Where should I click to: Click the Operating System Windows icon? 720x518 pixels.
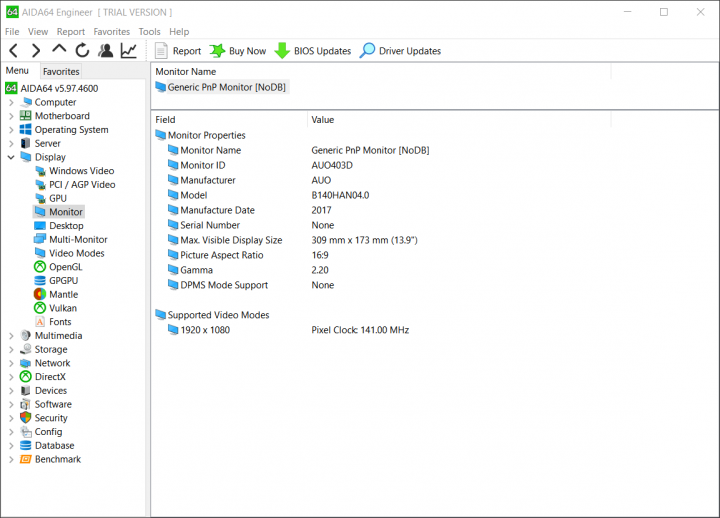[26, 130]
